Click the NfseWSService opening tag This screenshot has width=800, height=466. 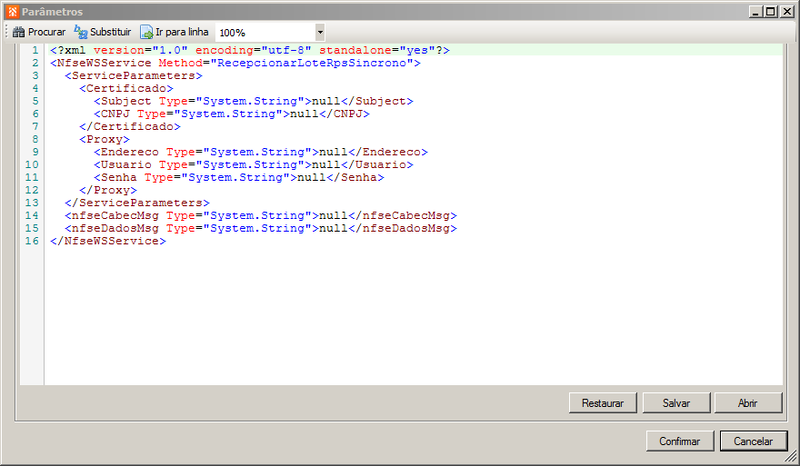tap(235, 63)
